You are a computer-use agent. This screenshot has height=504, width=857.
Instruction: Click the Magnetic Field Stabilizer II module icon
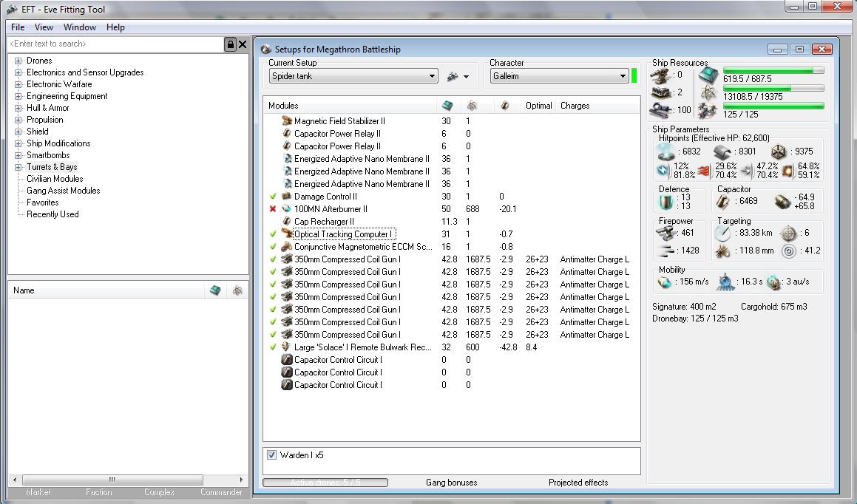coord(287,121)
